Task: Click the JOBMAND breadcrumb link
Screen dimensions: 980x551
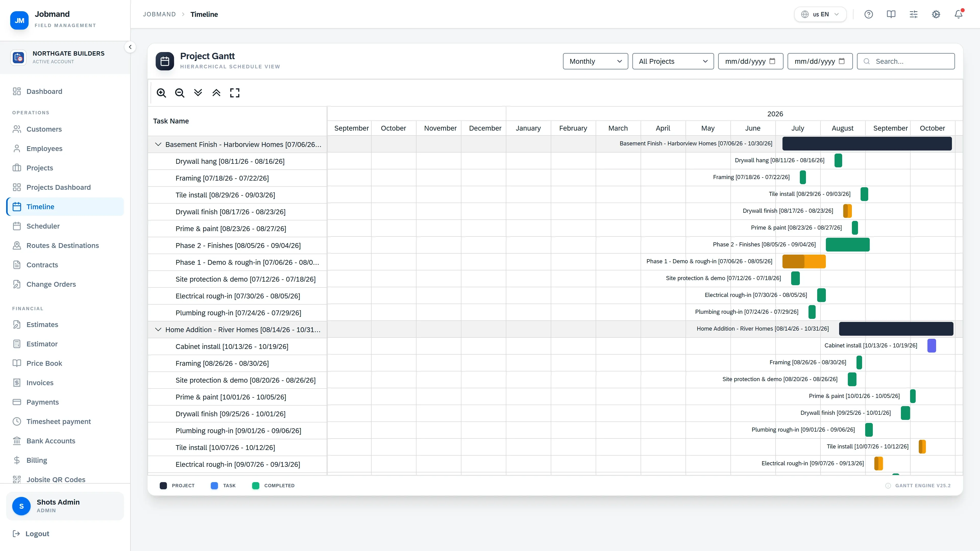Action: tap(159, 15)
